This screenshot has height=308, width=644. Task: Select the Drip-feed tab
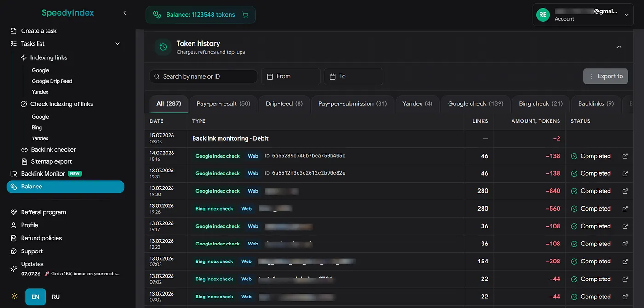click(284, 103)
